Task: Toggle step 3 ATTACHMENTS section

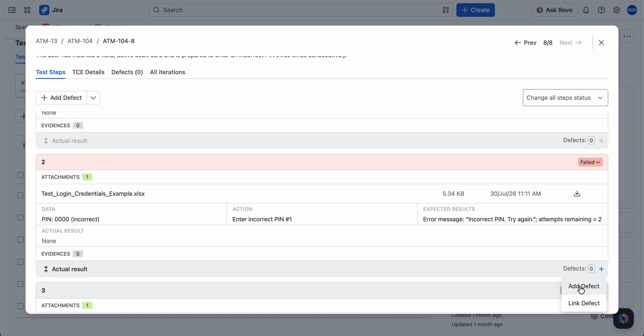Action: point(67,306)
